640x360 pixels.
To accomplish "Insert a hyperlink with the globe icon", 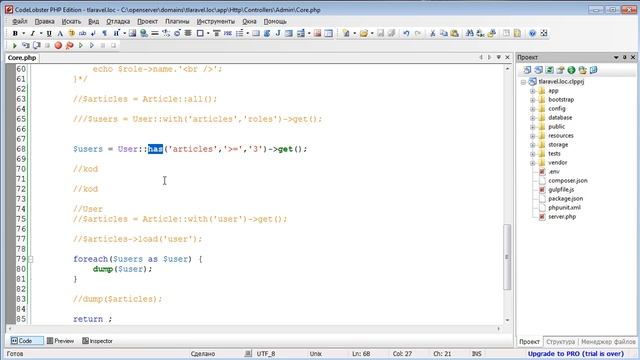I will tap(144, 33).
